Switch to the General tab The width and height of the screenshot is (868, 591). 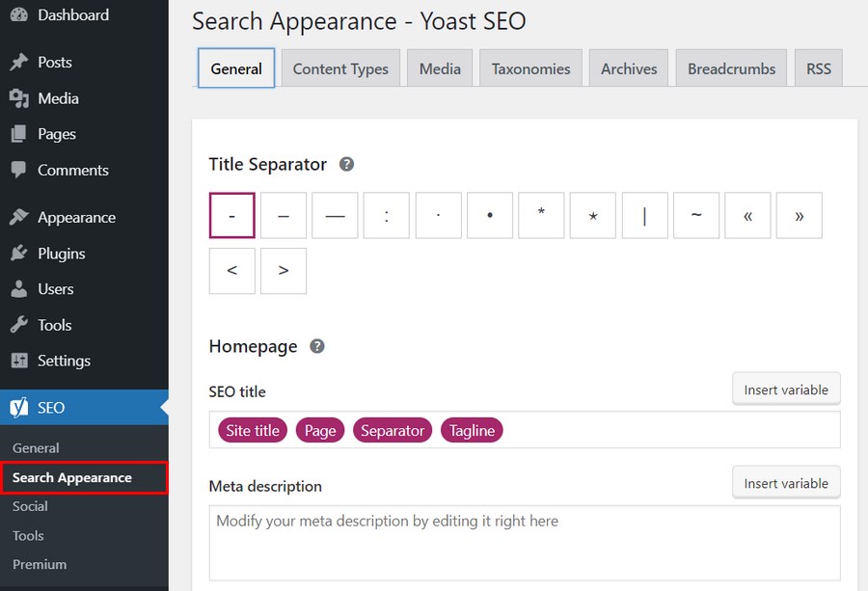[x=236, y=68]
